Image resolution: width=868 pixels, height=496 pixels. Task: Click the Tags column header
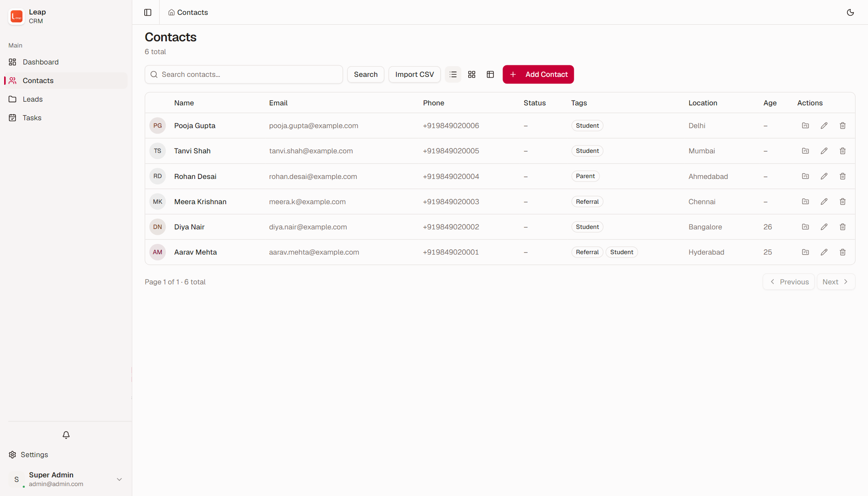coord(579,103)
